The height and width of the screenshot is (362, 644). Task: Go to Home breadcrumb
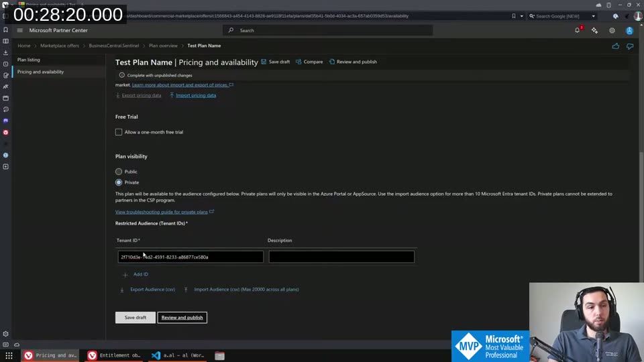pyautogui.click(x=24, y=46)
